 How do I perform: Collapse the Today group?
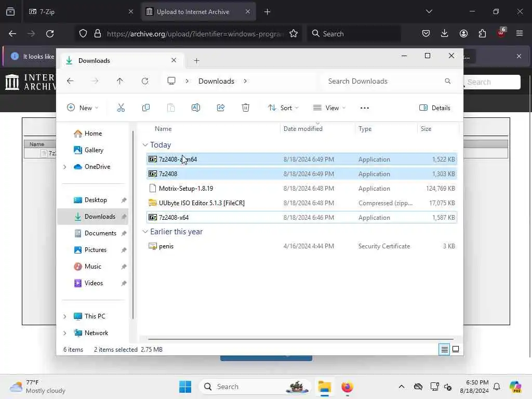pyautogui.click(x=145, y=145)
